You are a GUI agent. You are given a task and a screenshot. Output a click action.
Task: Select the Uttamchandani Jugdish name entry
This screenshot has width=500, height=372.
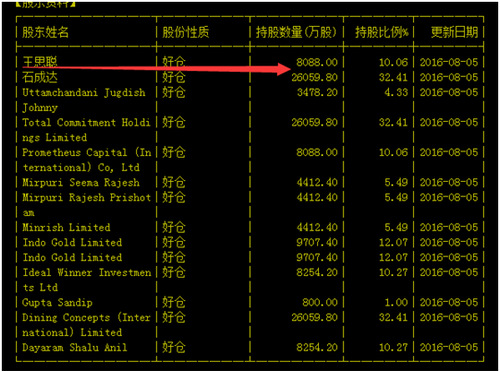tap(84, 100)
